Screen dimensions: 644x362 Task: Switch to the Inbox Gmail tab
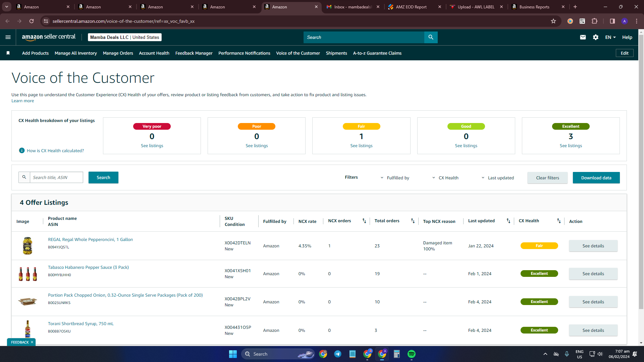click(353, 7)
